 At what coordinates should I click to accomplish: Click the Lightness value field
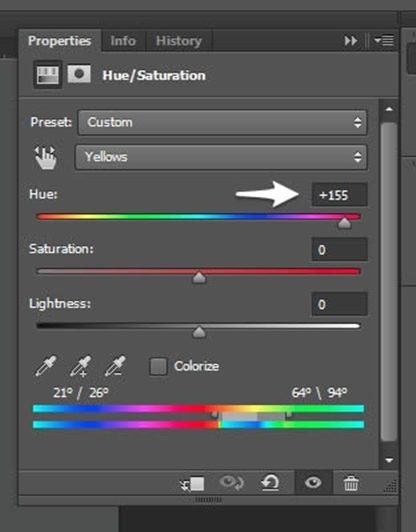[x=340, y=304]
